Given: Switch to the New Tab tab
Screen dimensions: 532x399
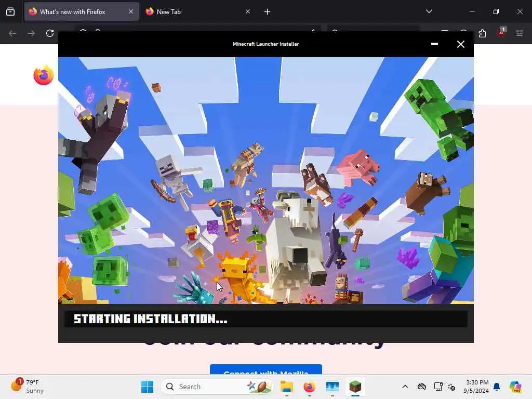Looking at the screenshot, I should (x=198, y=12).
